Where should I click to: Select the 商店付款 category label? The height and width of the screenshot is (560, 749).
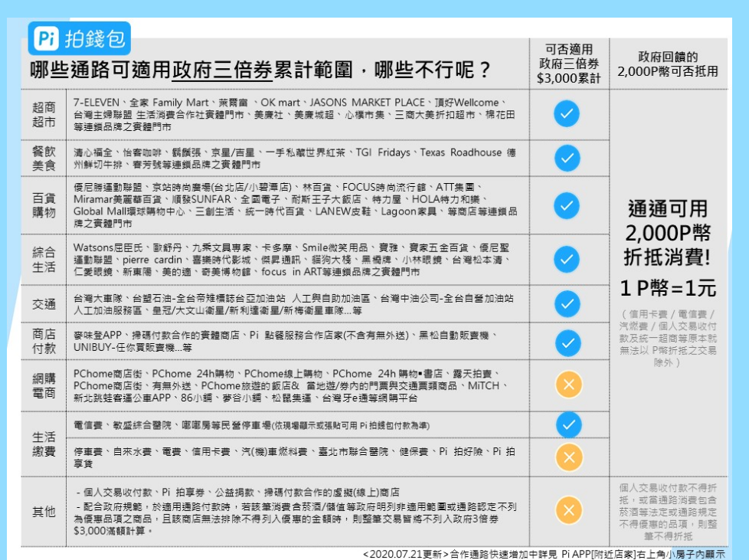point(44,341)
